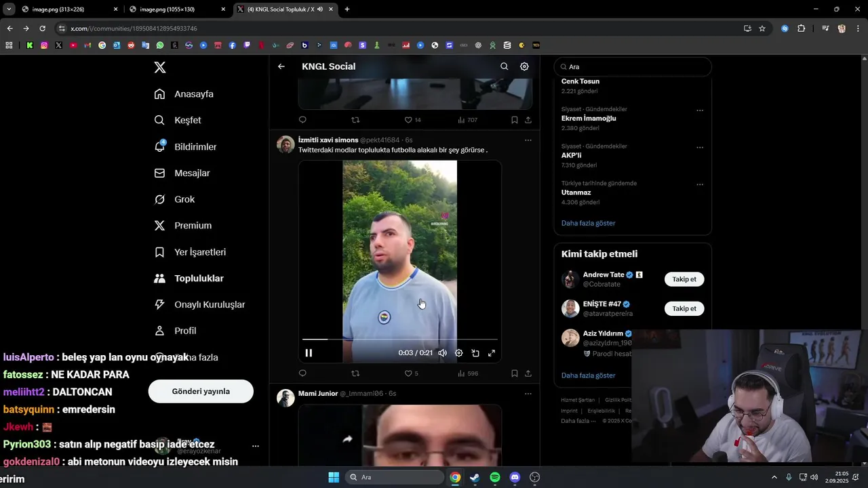Open Chrome extensions puzzle icon
The image size is (868, 488).
802,28
